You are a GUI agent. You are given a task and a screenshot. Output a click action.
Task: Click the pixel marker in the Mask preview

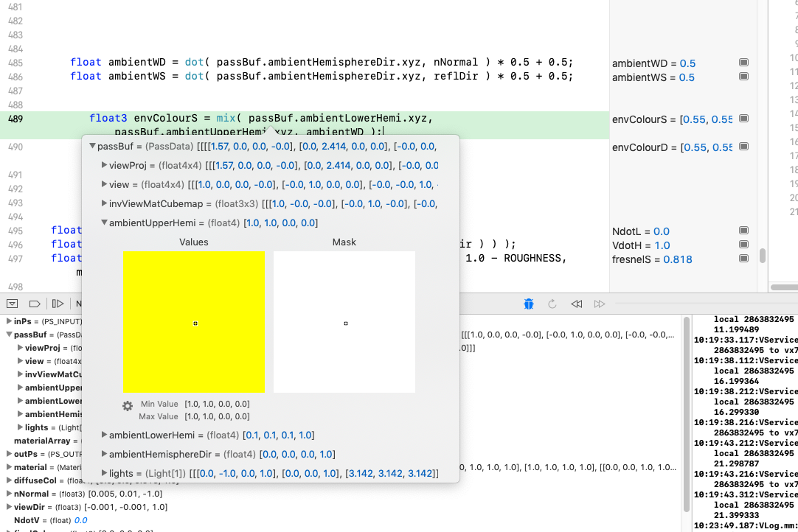(346, 323)
